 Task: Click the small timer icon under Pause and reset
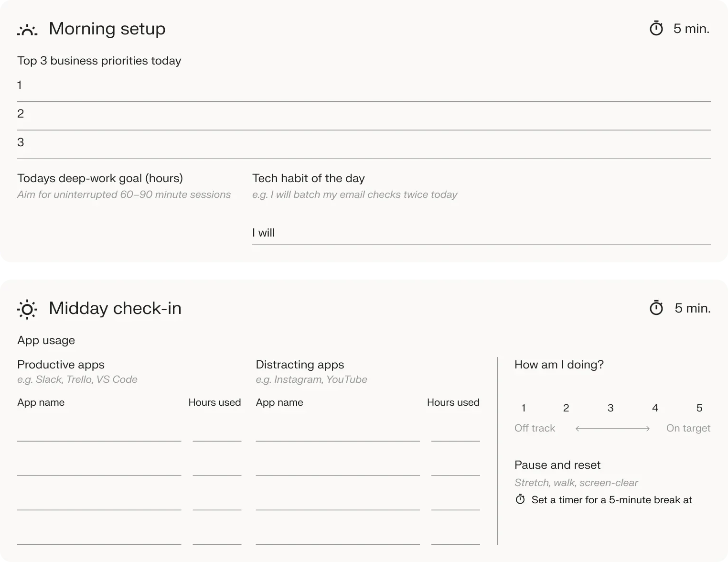(520, 499)
